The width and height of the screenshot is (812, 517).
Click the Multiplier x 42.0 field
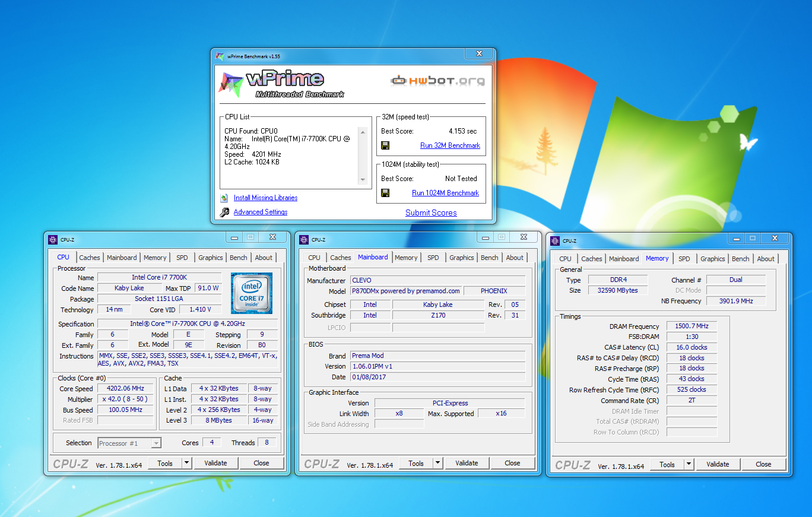[x=125, y=399]
